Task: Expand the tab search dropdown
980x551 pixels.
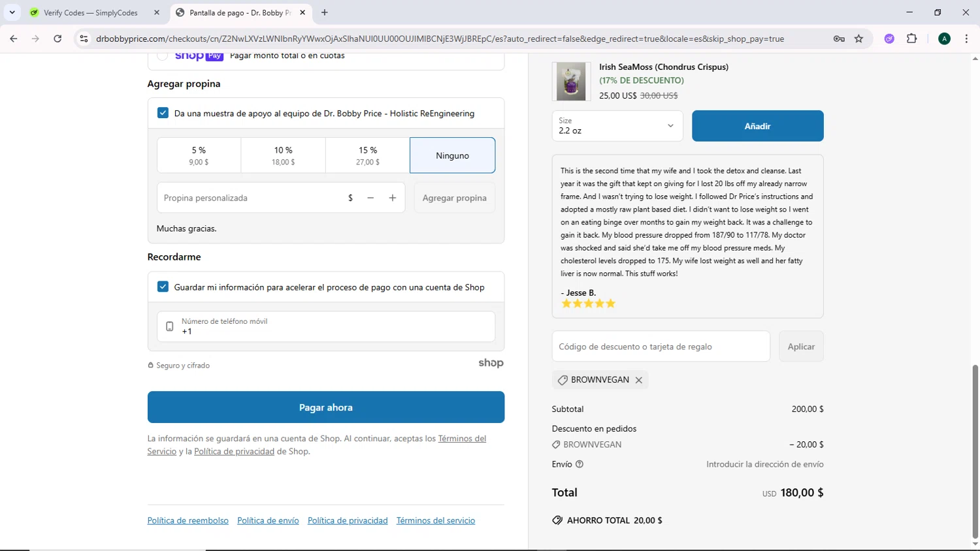Action: coord(12,12)
